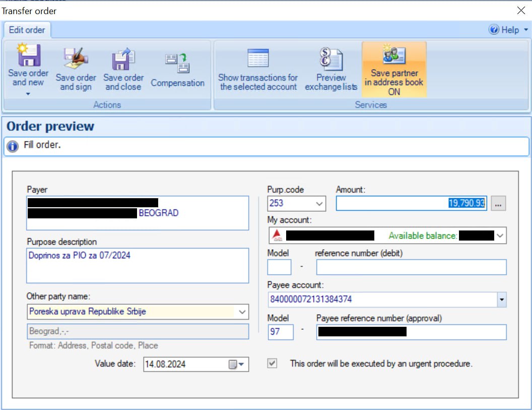
Task: Toggle the urgent procedure checkbox
Action: [x=273, y=364]
